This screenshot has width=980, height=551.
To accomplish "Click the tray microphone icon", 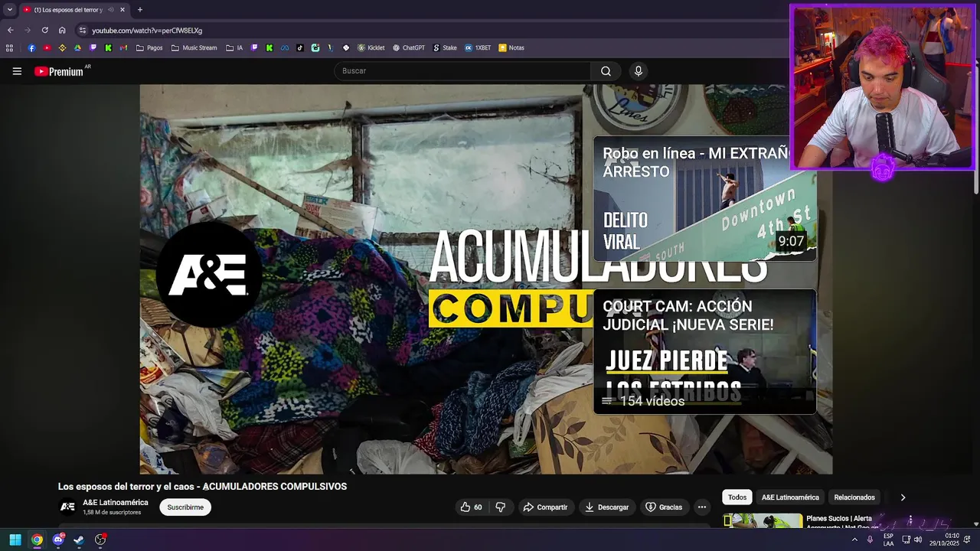I will pos(870,540).
